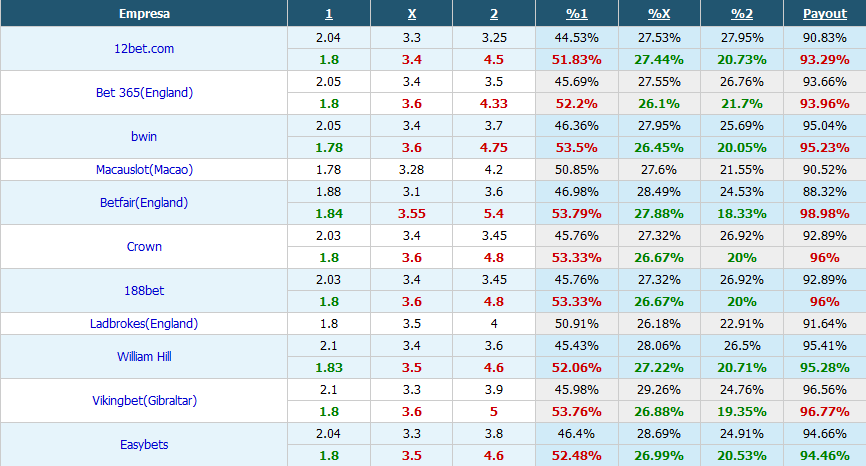
Task: Select Betfair %1 value 46.98%
Action: coord(577,192)
